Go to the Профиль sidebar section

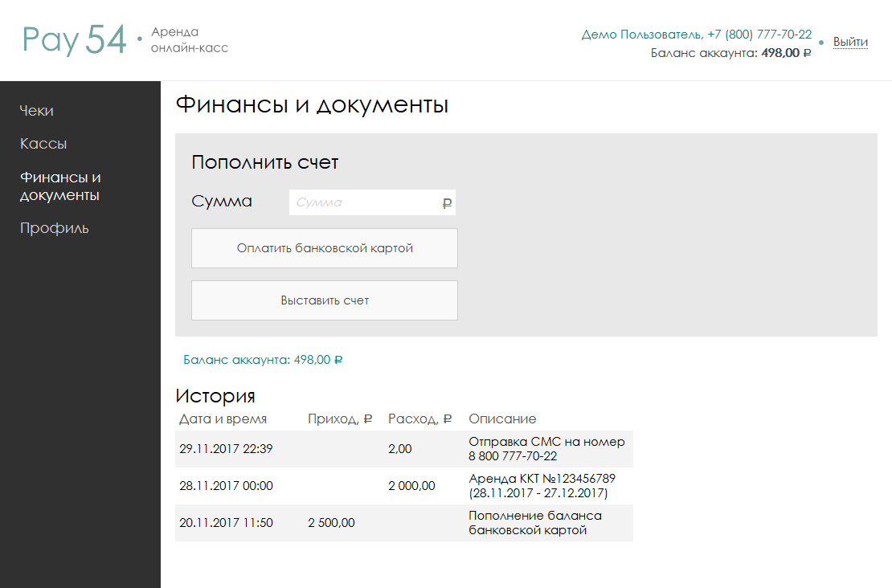coord(54,228)
